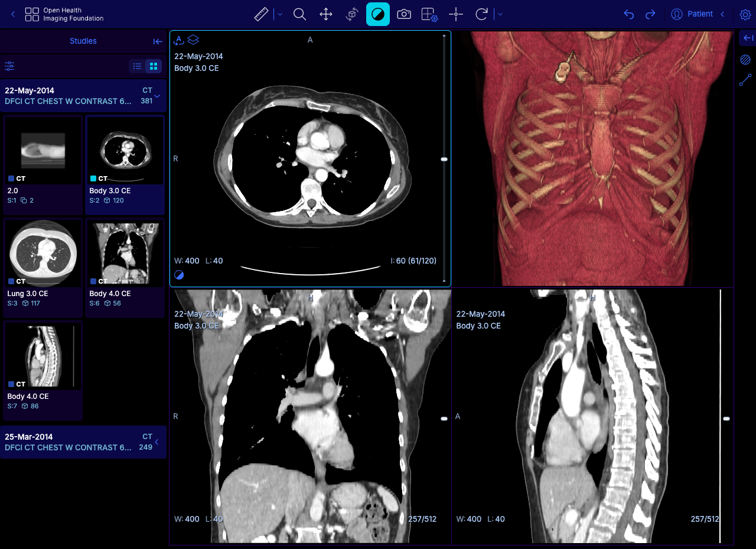
Task: Open the Patient info button
Action: [x=692, y=14]
